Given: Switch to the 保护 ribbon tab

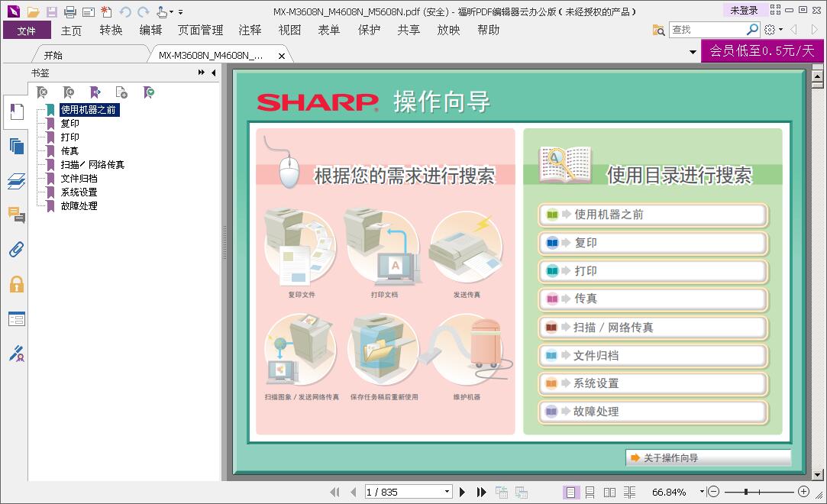Looking at the screenshot, I should coord(369,30).
